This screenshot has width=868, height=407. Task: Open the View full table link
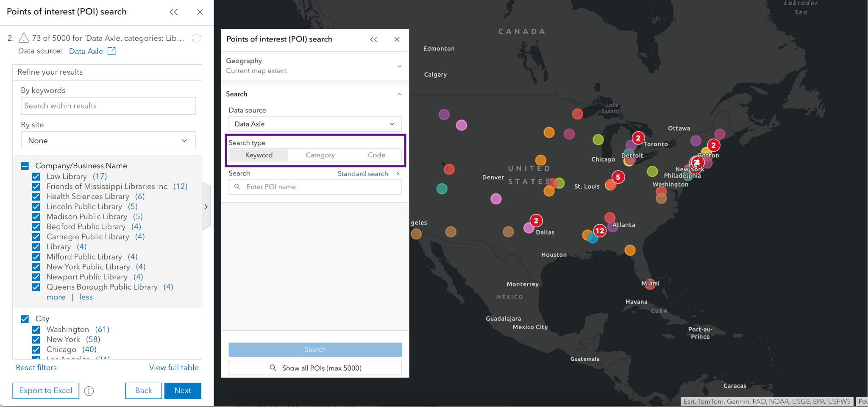tap(174, 368)
